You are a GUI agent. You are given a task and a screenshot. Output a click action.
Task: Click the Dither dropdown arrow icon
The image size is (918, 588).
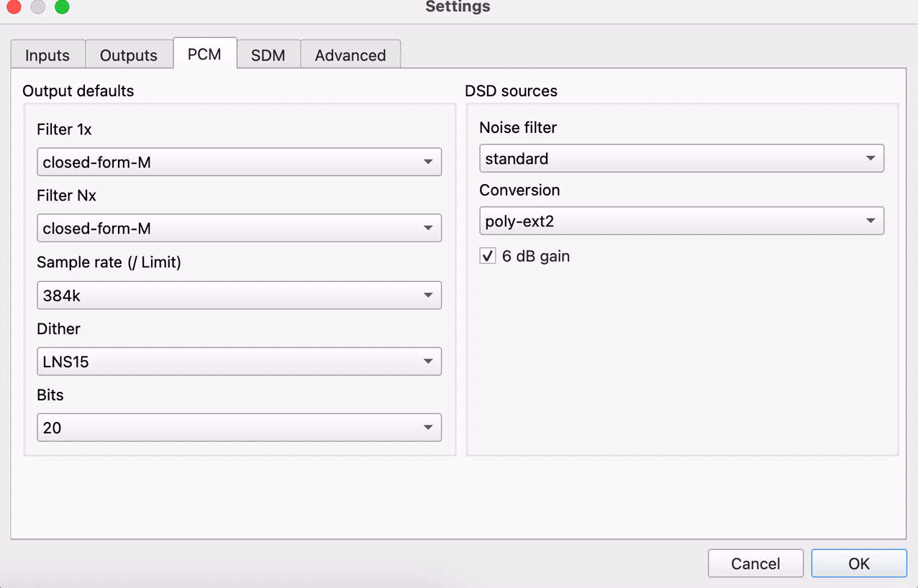pyautogui.click(x=428, y=362)
